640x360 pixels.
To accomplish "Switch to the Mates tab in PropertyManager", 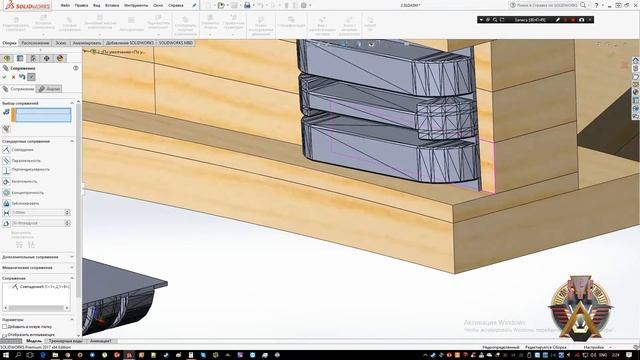I will tap(18, 89).
